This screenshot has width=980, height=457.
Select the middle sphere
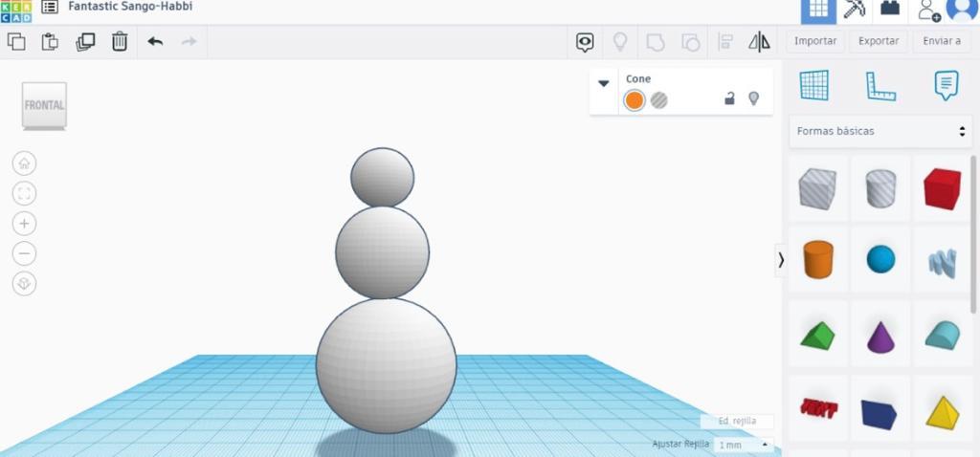click(382, 251)
